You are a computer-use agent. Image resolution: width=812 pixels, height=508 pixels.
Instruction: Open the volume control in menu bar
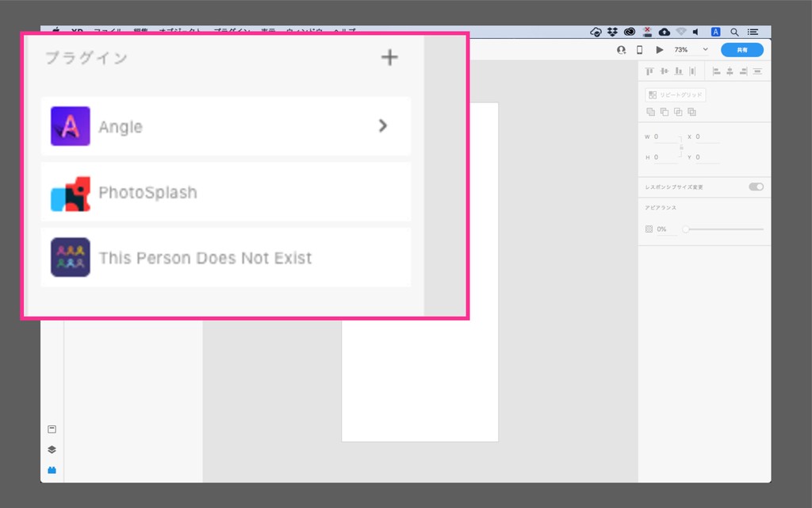click(696, 32)
